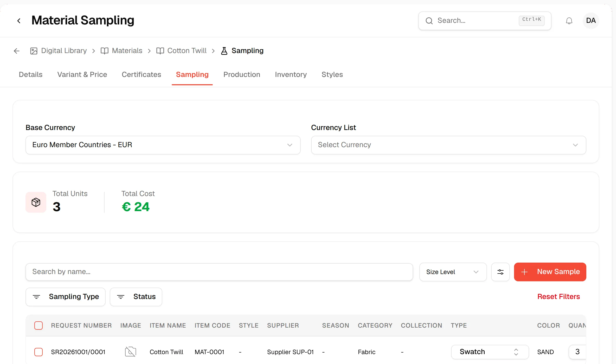
Task: Go to Cotton Twill breadcrumb link
Action: (x=187, y=51)
